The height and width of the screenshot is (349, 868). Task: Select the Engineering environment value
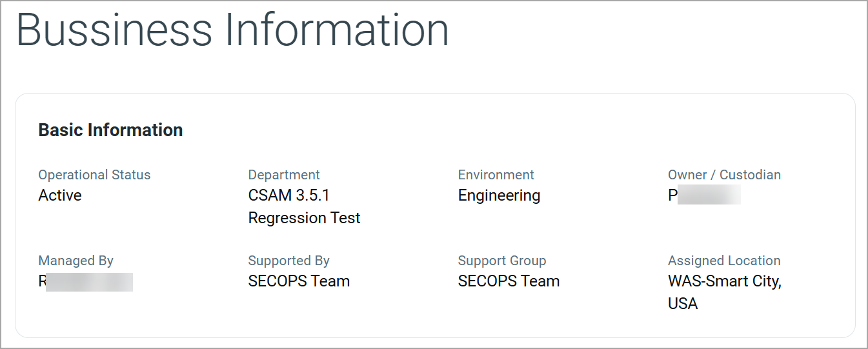[499, 195]
